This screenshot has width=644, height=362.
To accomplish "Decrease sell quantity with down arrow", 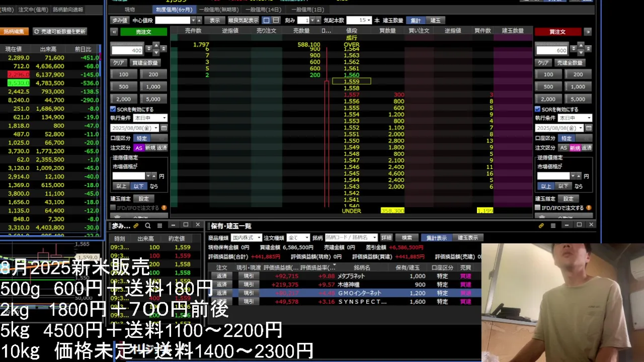I will tap(156, 52).
